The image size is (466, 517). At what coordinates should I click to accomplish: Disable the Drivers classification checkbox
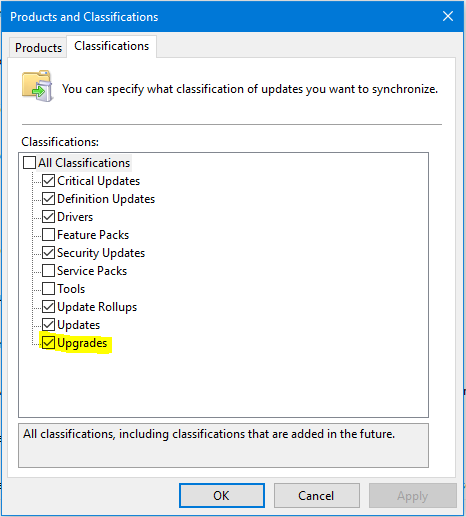(x=49, y=217)
